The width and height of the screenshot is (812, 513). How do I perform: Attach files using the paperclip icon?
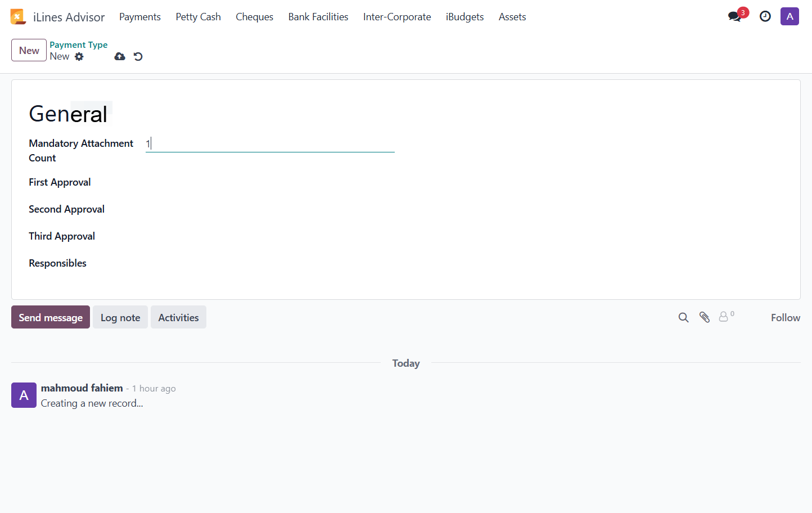705,317
